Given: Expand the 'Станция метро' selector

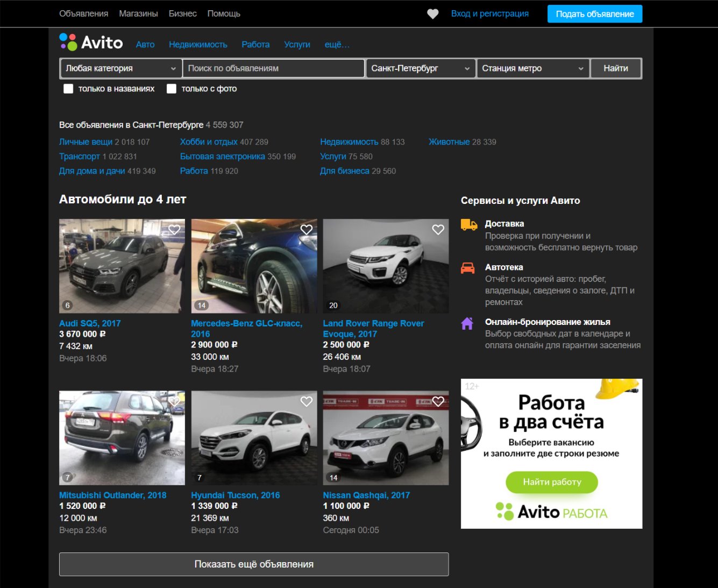Looking at the screenshot, I should [x=532, y=68].
